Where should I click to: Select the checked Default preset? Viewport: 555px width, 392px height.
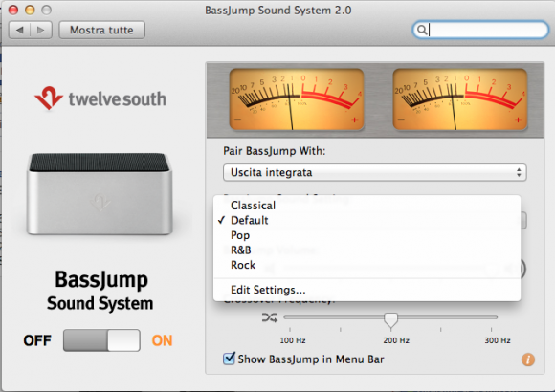click(x=367, y=221)
